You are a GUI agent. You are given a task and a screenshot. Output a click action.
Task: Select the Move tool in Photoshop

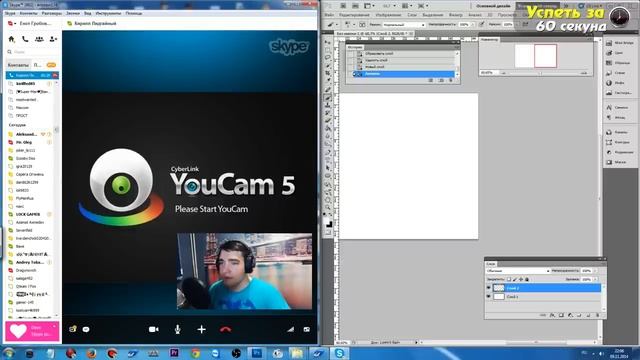pyautogui.click(x=328, y=42)
